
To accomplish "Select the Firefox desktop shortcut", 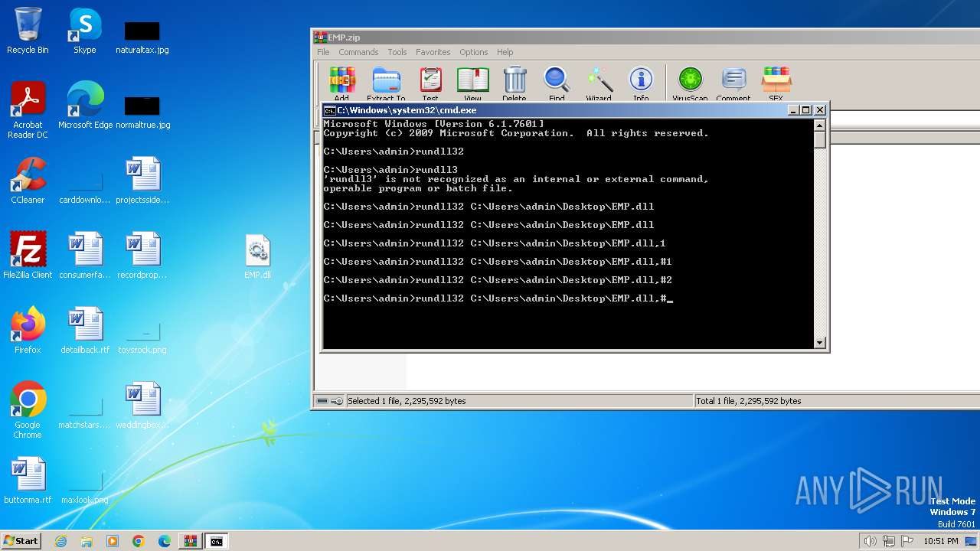I will 28,331.
